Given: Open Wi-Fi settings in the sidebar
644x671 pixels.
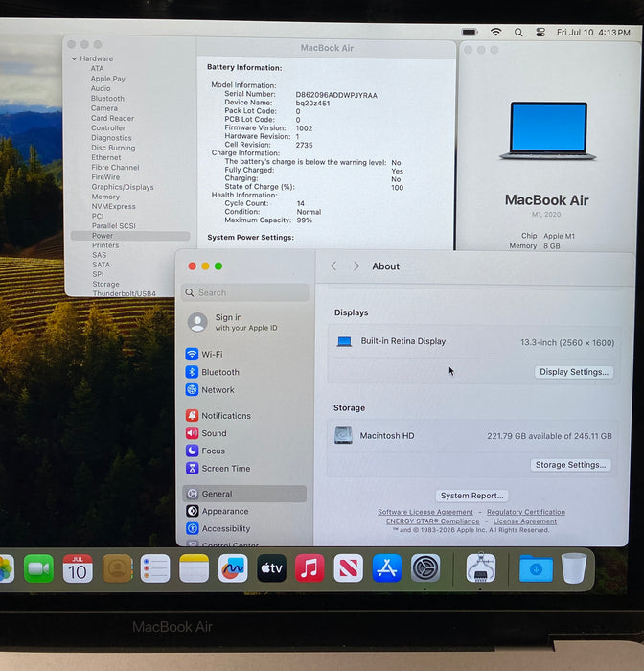Looking at the screenshot, I should coord(244,355).
